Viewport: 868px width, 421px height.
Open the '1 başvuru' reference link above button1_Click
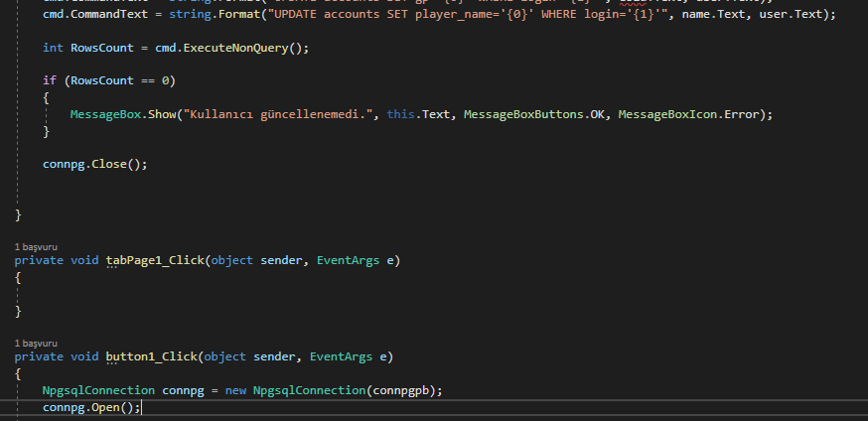pyautogui.click(x=36, y=343)
